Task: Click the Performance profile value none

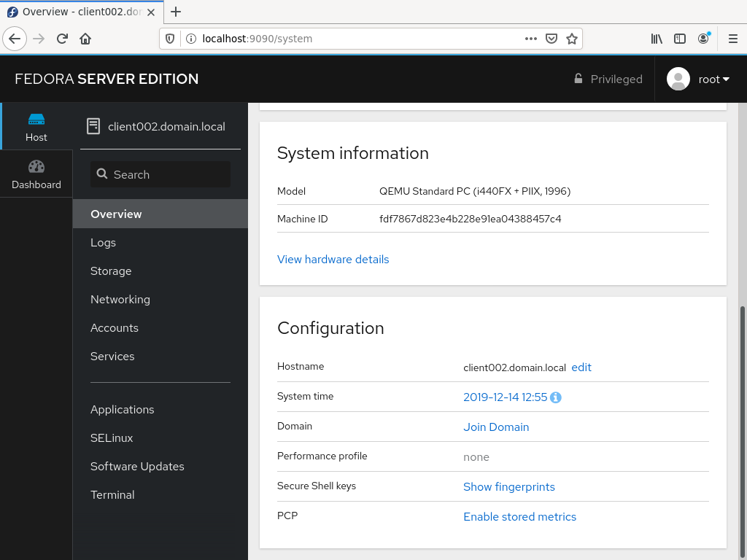Action: pyautogui.click(x=476, y=457)
